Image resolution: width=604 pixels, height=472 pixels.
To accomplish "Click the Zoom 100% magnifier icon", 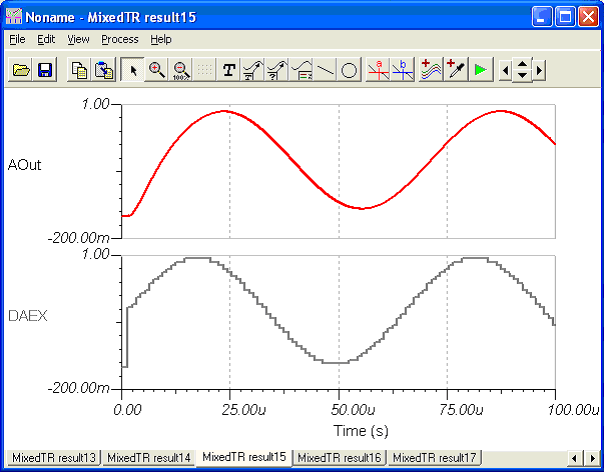I will [181, 70].
